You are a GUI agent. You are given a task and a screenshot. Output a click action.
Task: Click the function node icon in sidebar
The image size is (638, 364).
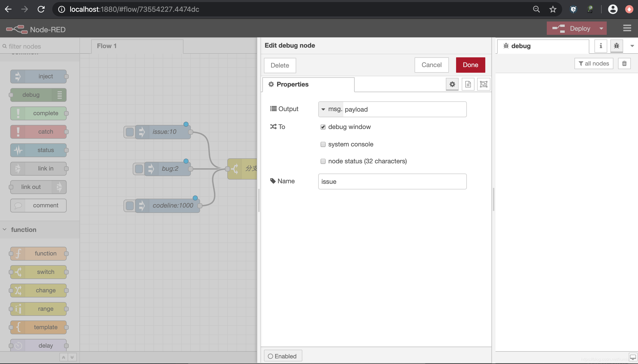pos(17,253)
